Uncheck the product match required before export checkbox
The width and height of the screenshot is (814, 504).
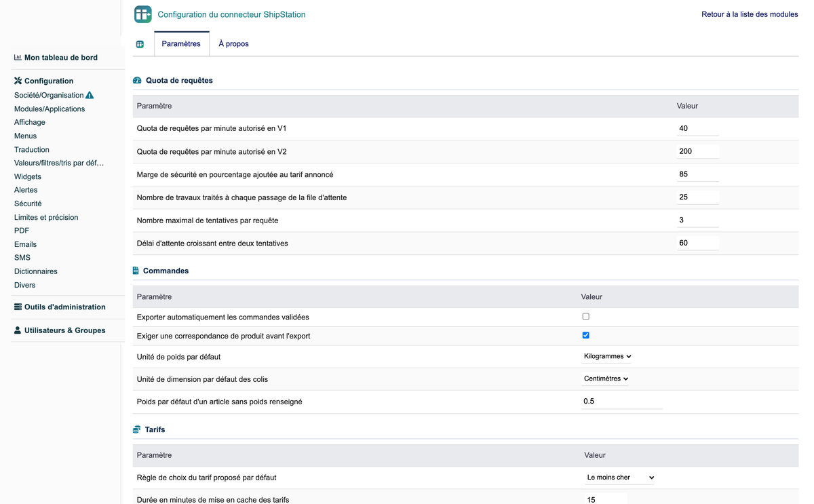point(586,335)
